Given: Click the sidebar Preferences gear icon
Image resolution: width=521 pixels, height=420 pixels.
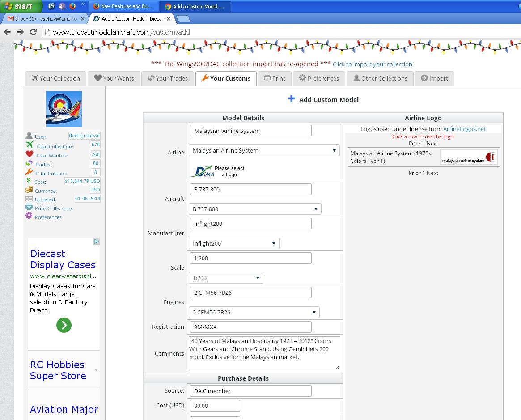Looking at the screenshot, I should 29,216.
